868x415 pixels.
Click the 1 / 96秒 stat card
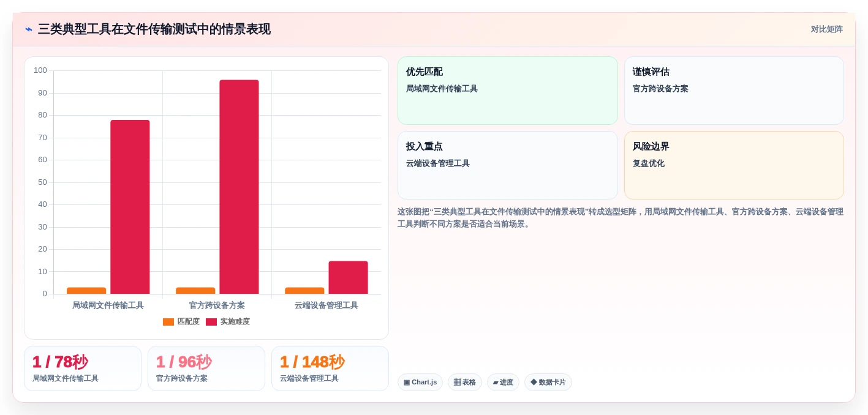tap(206, 368)
